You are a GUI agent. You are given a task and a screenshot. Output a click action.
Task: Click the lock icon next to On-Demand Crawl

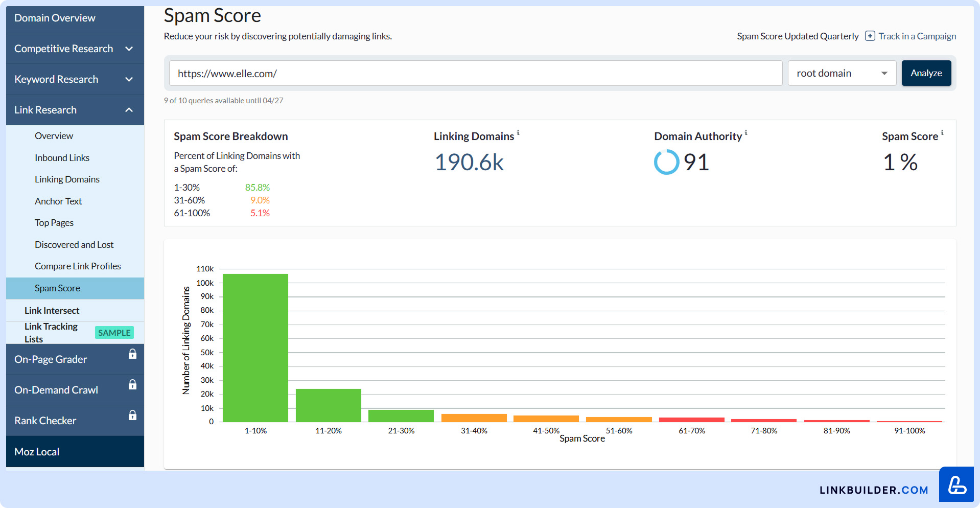(132, 385)
